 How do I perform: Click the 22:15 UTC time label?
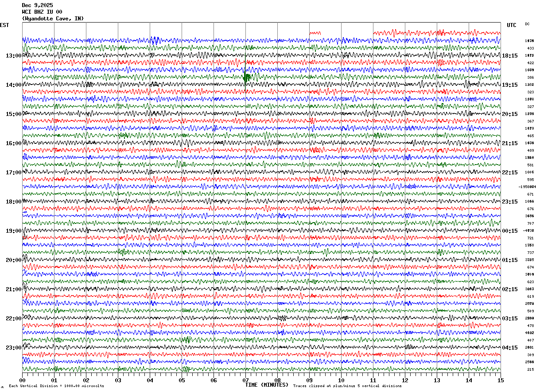(x=510, y=173)
